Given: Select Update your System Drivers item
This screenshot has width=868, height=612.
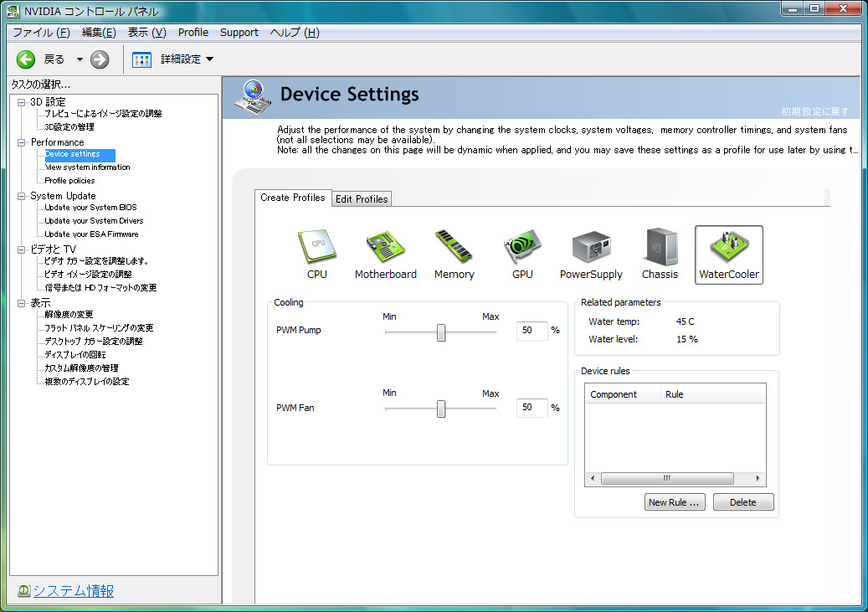Looking at the screenshot, I should (x=94, y=221).
